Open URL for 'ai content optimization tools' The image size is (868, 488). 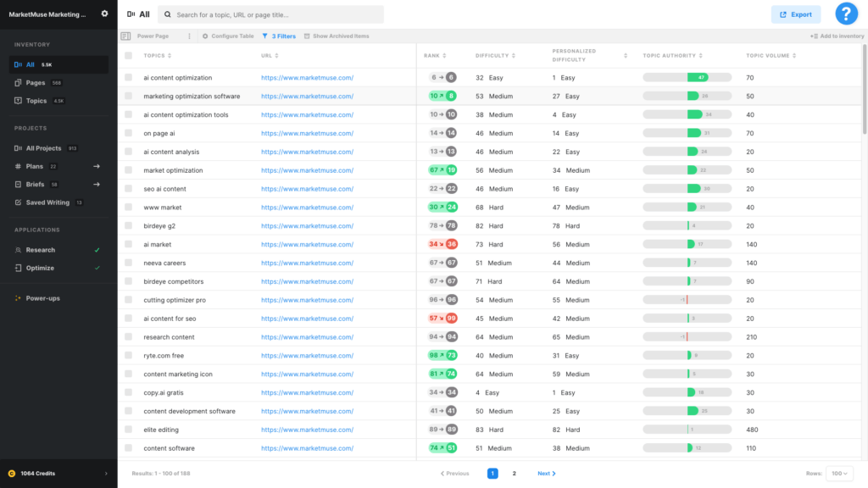pyautogui.click(x=307, y=114)
